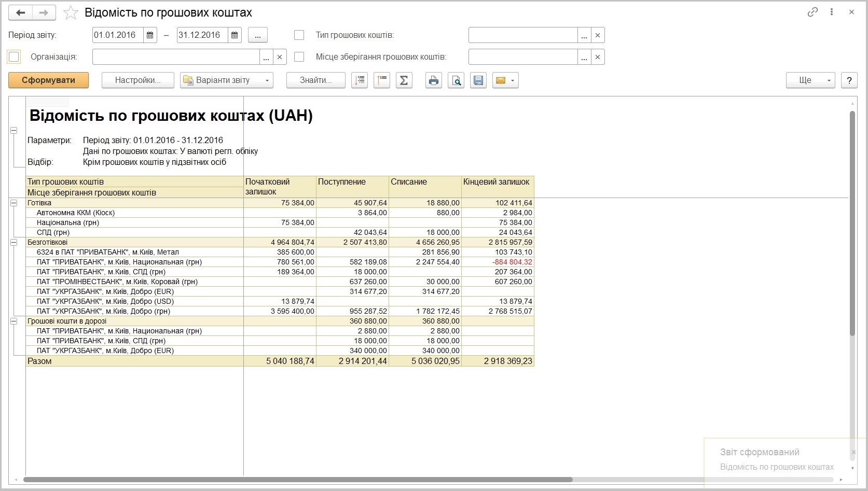The width and height of the screenshot is (868, 491).
Task: Pick Місце зберігання via ellipsis button
Action: (584, 57)
